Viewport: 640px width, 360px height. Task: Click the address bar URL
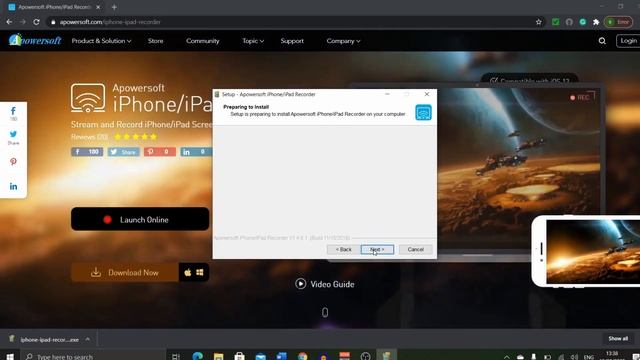(110, 22)
